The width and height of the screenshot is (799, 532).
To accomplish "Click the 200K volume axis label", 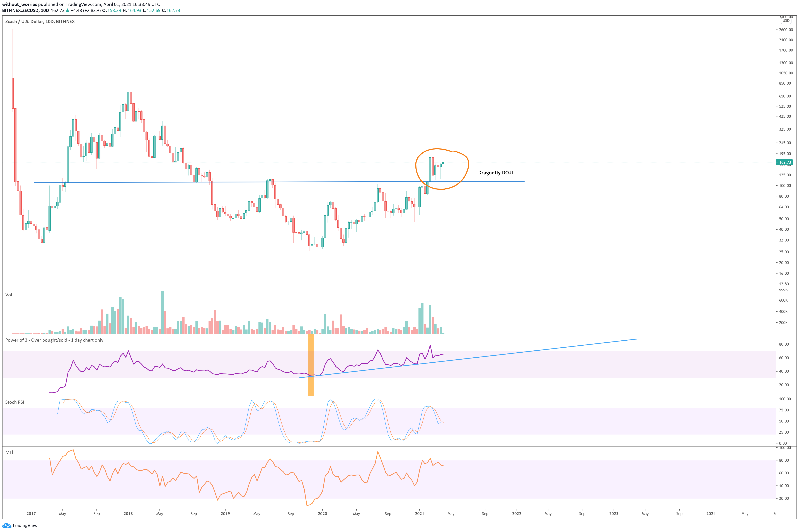I will pyautogui.click(x=783, y=323).
